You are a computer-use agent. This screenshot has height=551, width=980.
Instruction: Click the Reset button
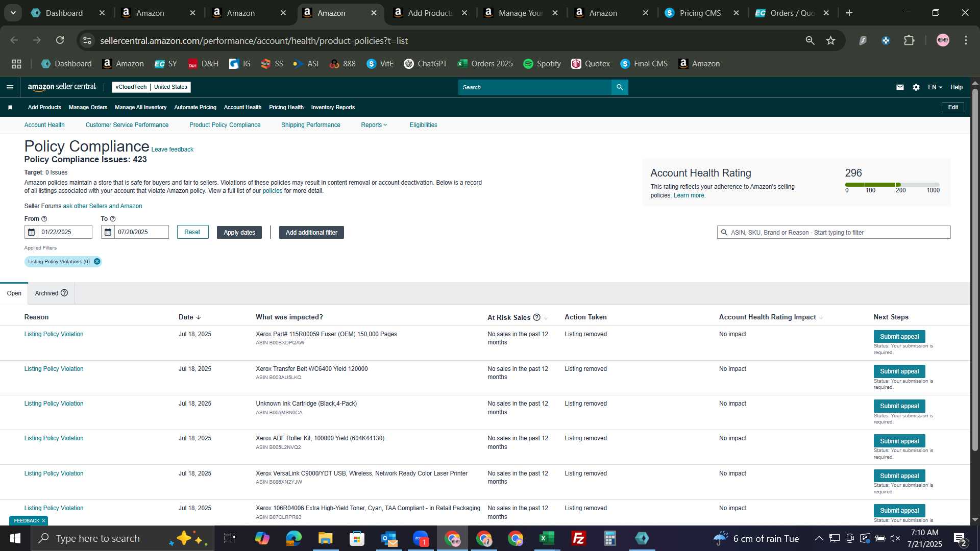[192, 232]
